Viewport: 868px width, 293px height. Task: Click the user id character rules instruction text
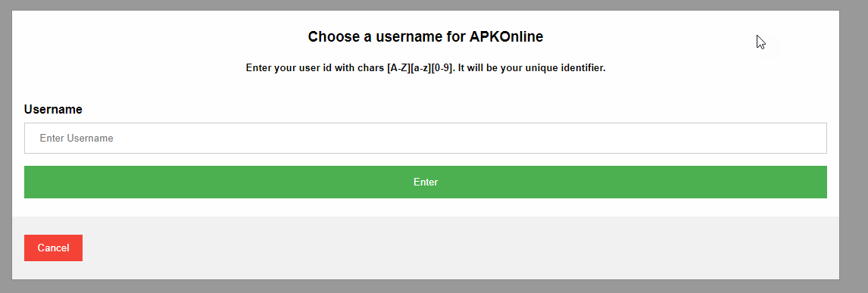pos(425,69)
